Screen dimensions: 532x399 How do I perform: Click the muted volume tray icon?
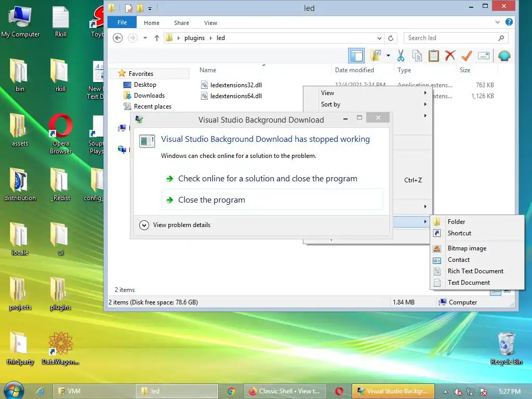click(x=458, y=392)
